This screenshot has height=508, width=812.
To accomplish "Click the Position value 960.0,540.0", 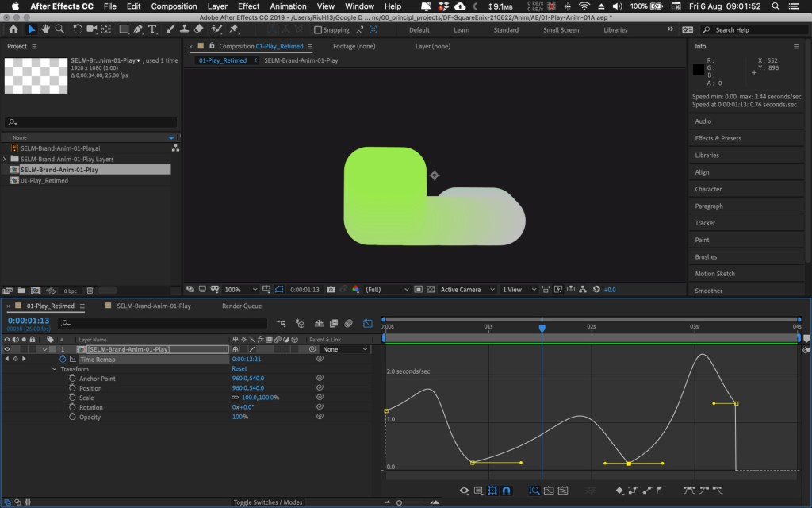I will click(x=247, y=388).
